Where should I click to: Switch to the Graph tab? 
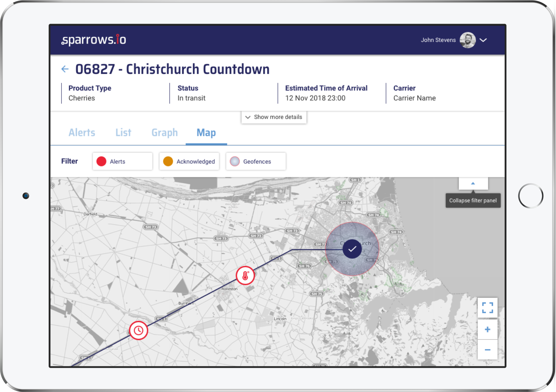click(x=164, y=133)
